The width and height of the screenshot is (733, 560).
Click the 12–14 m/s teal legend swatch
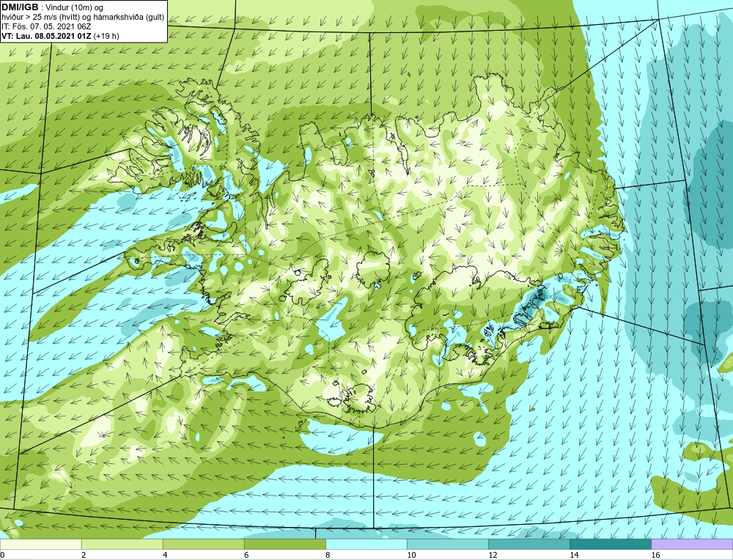coord(528,544)
